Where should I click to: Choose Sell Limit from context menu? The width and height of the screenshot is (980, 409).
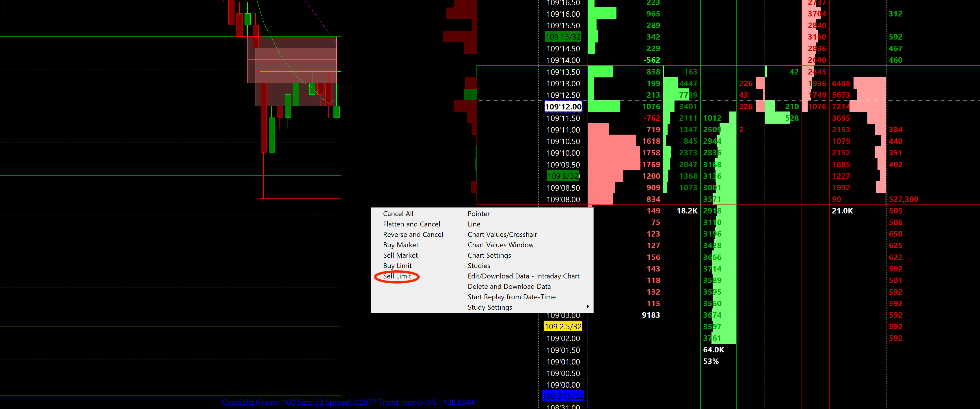pyautogui.click(x=397, y=276)
